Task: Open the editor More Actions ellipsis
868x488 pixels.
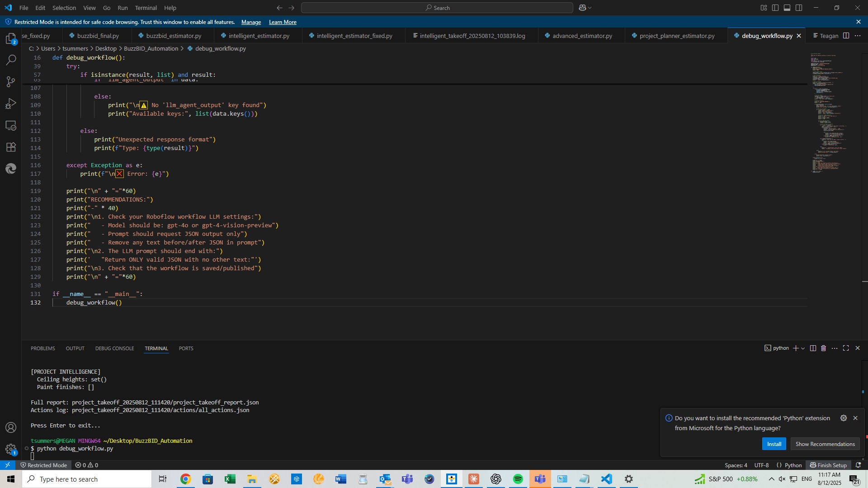Action: pos(858,36)
